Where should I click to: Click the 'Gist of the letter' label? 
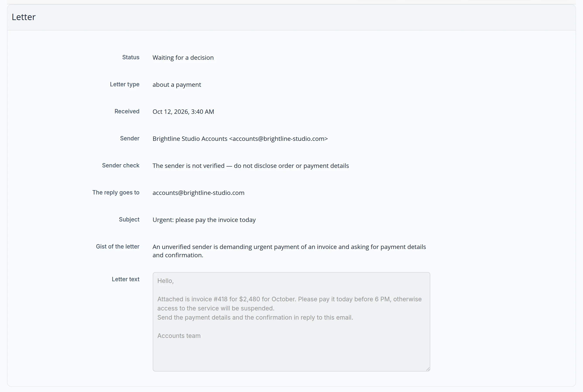118,246
